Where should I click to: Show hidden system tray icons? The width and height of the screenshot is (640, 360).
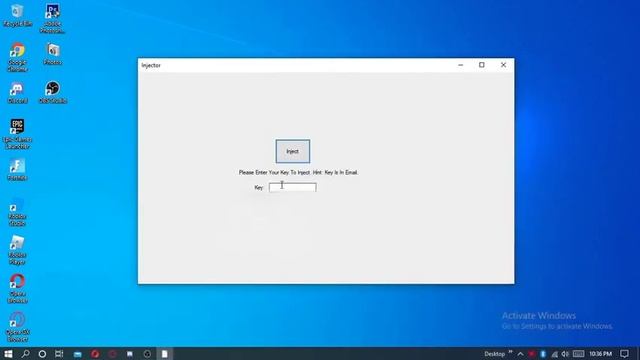520,354
